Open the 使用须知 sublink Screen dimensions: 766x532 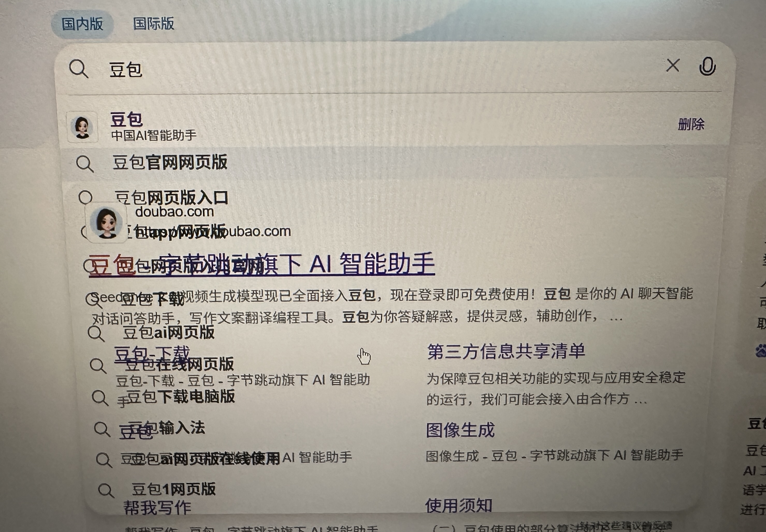(459, 505)
